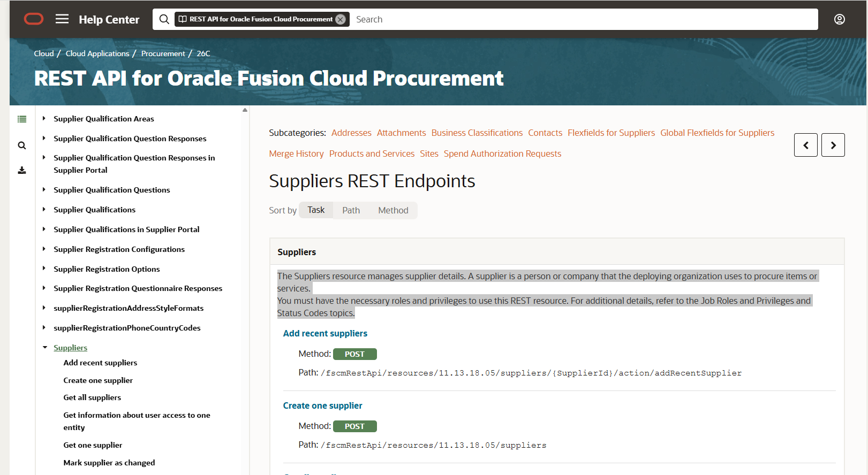Go to the previous page arrow
This screenshot has height=475, width=868.
coord(806,145)
